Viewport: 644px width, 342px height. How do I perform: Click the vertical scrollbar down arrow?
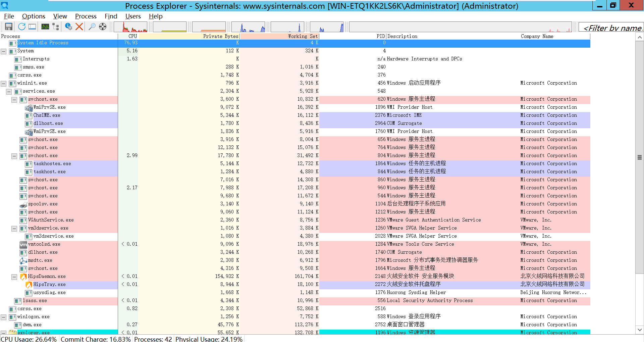640,330
